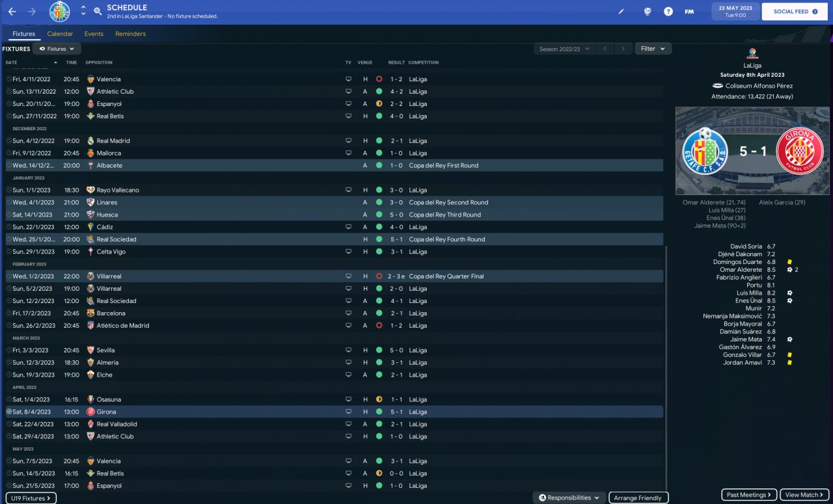Go forward with the right arrow

pos(32,12)
